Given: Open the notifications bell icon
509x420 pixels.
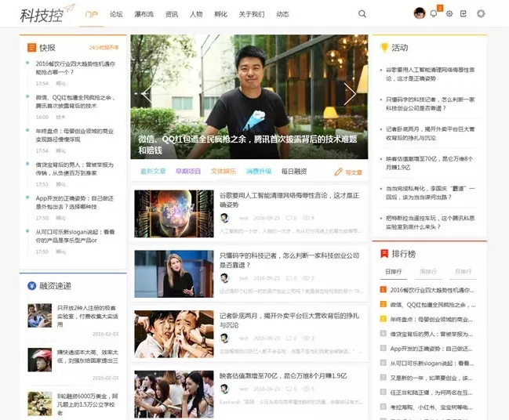Looking at the screenshot, I should click(434, 13).
